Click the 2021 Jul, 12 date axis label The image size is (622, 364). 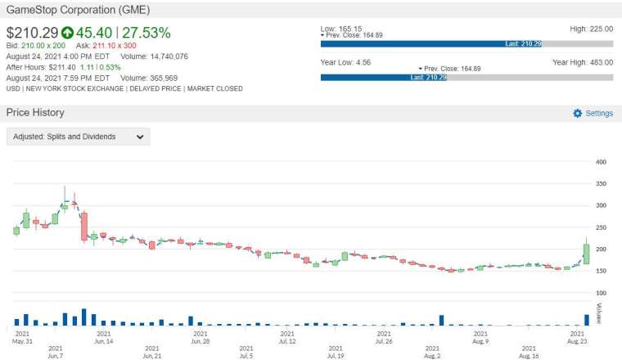(x=287, y=338)
